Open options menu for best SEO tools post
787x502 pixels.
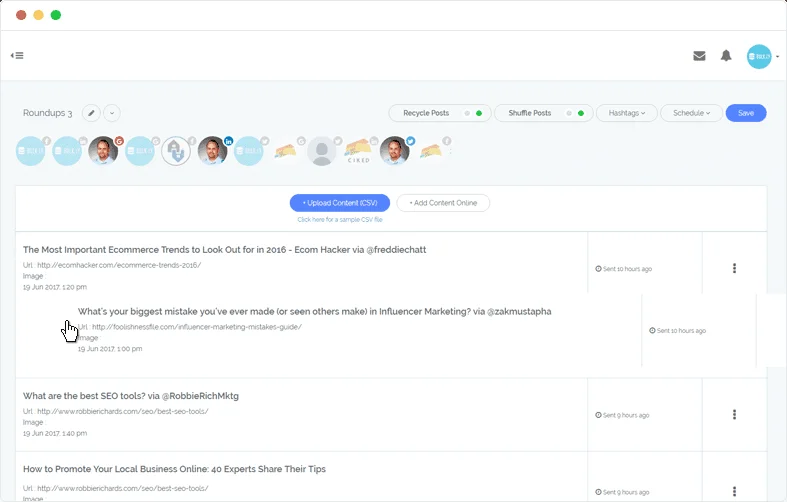coord(734,414)
